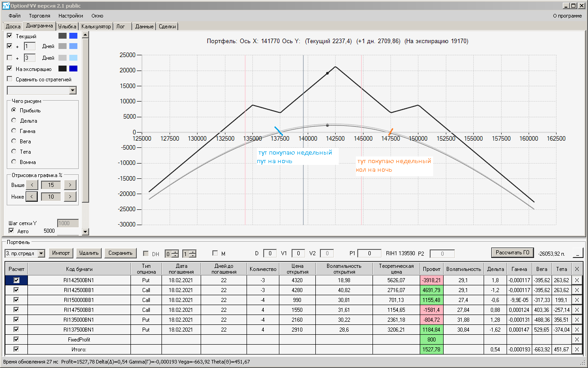
Task: Delete the RI147500BB1 call row
Action: [x=577, y=310]
